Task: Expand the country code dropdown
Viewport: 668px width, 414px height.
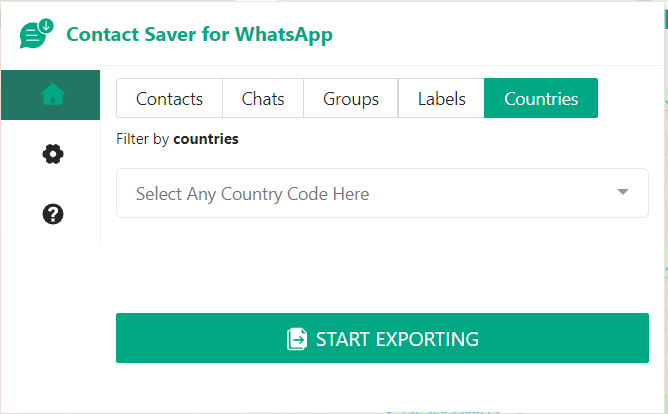Action: click(x=382, y=193)
